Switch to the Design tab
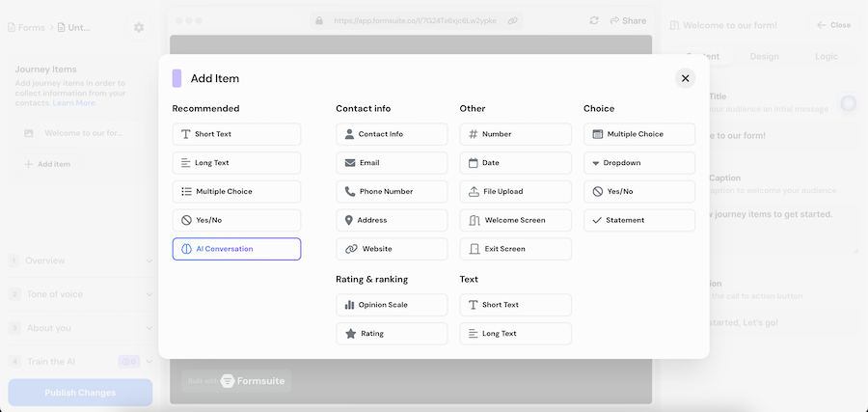The width and height of the screenshot is (868, 412). pyautogui.click(x=764, y=56)
